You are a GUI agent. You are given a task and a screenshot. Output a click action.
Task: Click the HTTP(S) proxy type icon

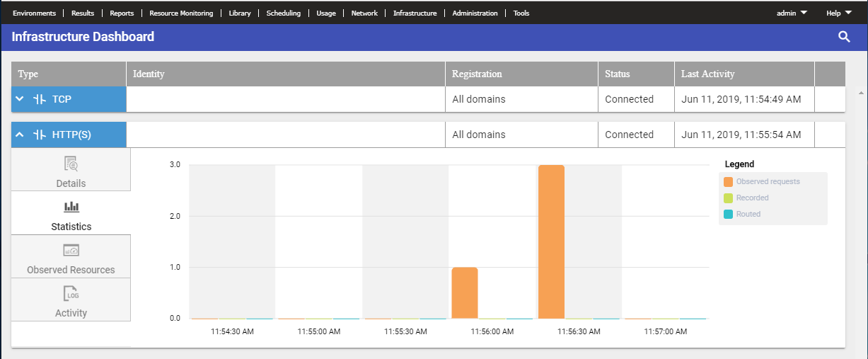pyautogui.click(x=40, y=135)
